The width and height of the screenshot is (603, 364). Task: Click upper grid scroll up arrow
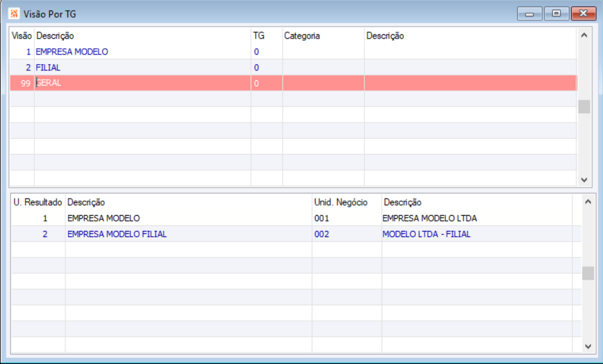pyautogui.click(x=584, y=36)
